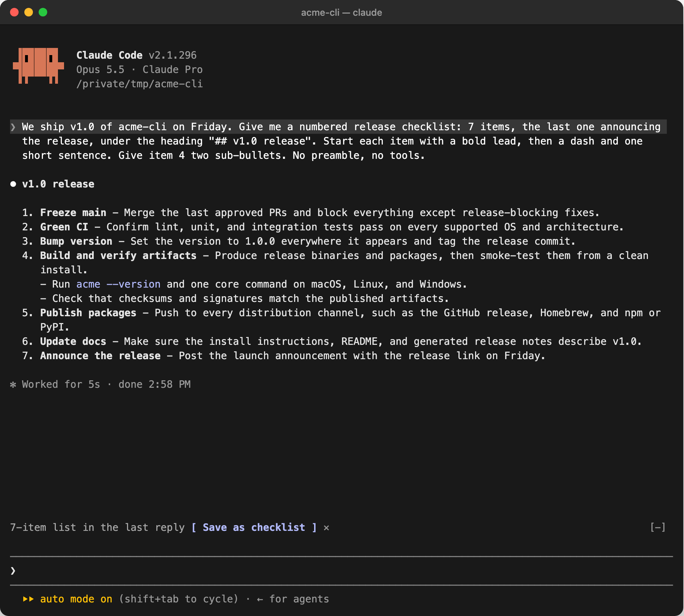Click the user prompt message beginning "We ship v1.0"
Viewport: 684px width, 616px height.
pos(338,141)
